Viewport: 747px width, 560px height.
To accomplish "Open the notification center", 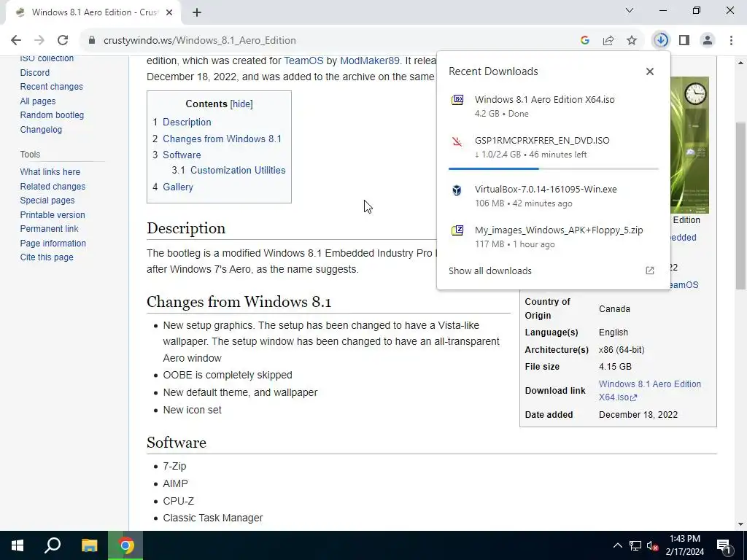I will pos(724,545).
